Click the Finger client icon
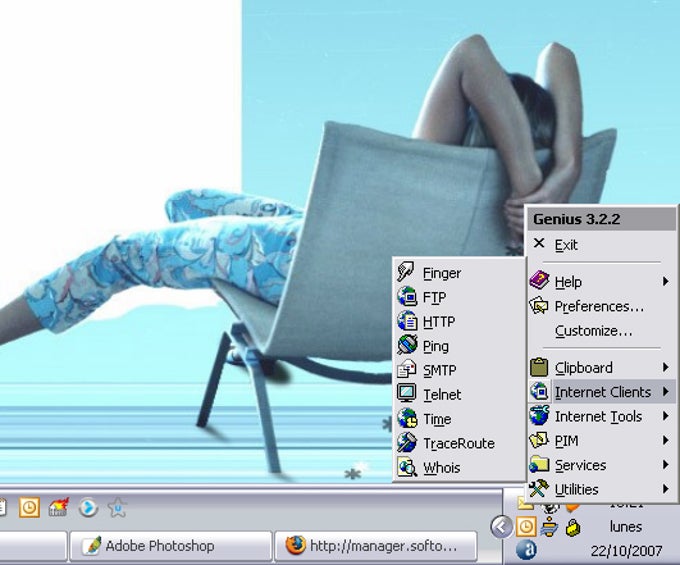 click(x=406, y=272)
